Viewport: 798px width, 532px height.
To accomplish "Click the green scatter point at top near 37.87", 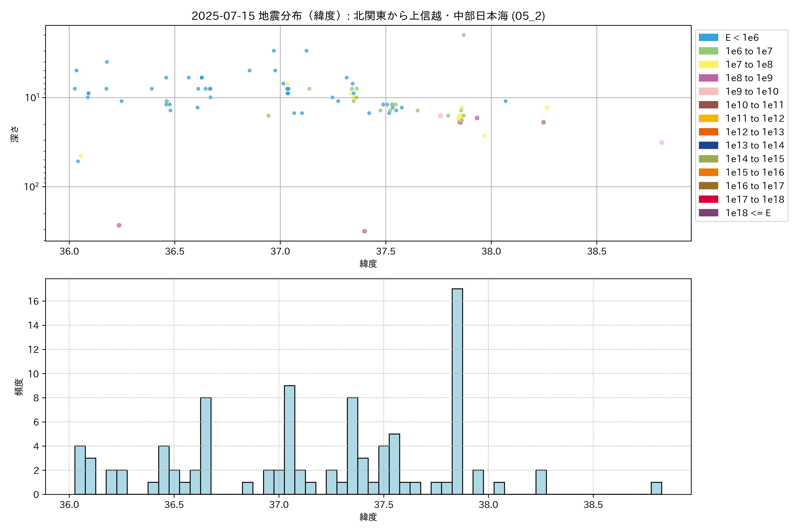I will point(464,35).
